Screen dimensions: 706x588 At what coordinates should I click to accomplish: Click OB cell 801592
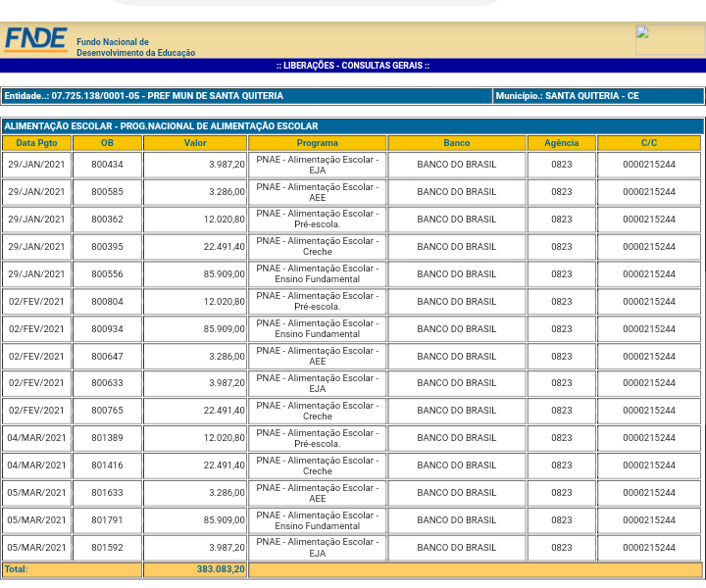click(107, 548)
